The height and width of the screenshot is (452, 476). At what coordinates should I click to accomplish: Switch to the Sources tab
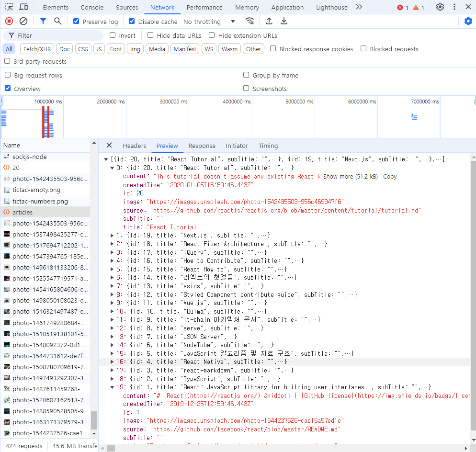tap(127, 7)
